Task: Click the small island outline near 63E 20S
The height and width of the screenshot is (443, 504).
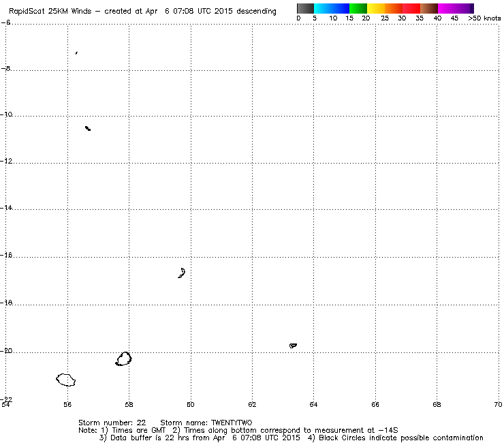Action: point(293,346)
